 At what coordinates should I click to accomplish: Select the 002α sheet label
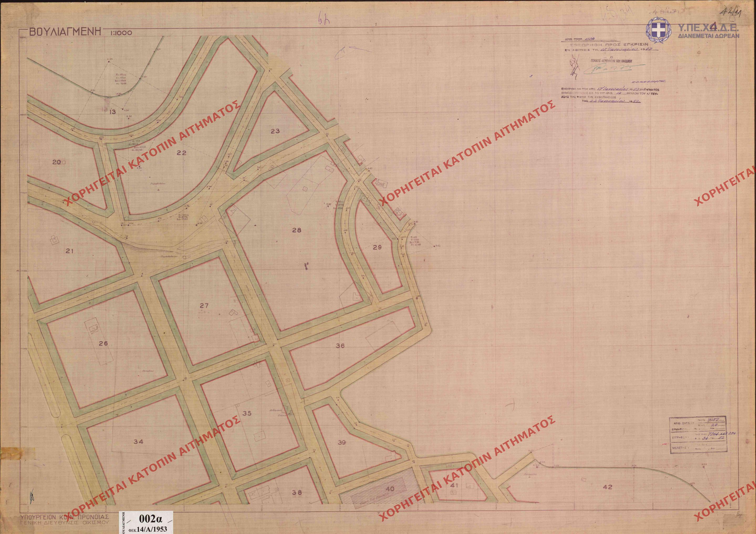point(150,519)
